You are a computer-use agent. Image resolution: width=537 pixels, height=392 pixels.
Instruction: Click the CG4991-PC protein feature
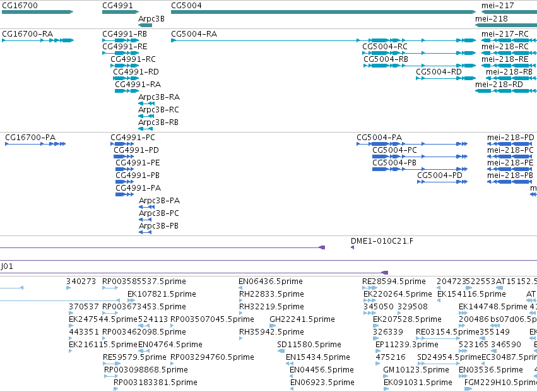(122, 144)
